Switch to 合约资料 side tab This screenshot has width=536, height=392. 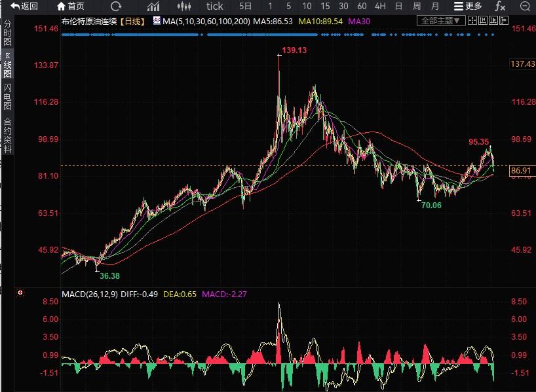7,135
